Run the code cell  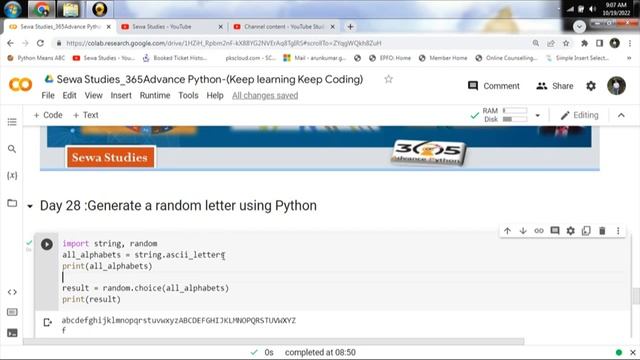(47, 244)
